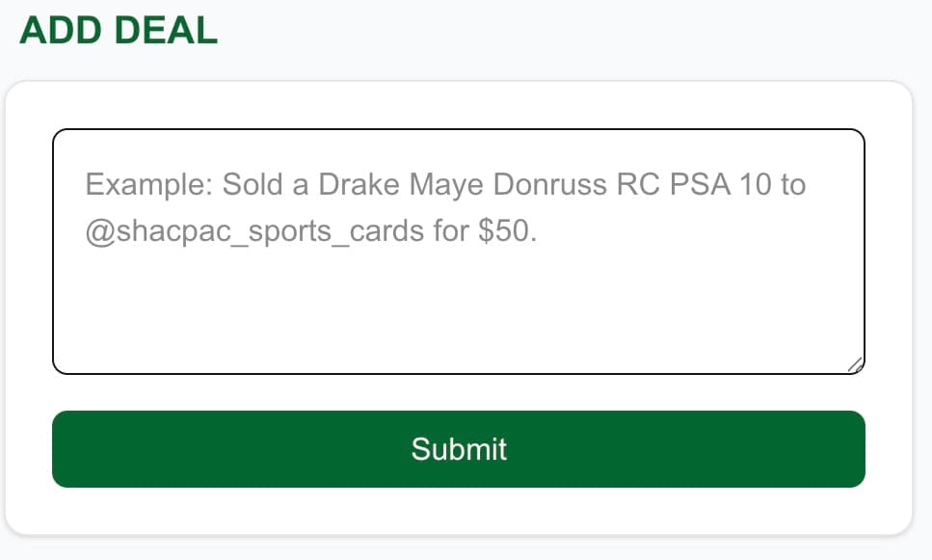Viewport: 932px width, 560px height.
Task: Click the empty area below the placeholder text
Action: pos(458,318)
